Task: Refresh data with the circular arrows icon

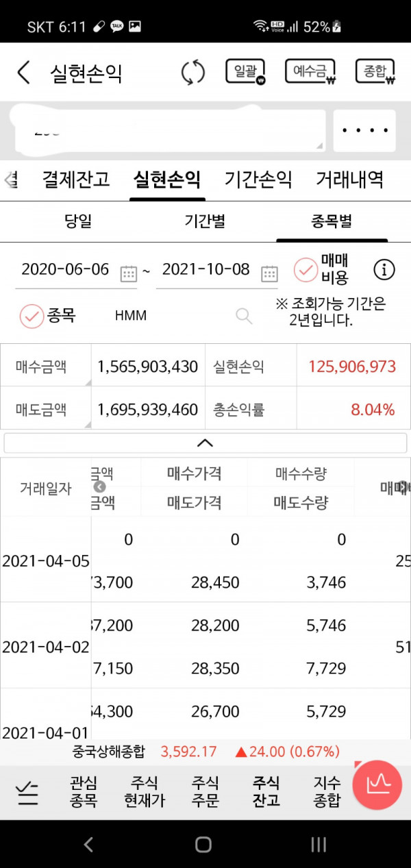Action: (x=193, y=72)
